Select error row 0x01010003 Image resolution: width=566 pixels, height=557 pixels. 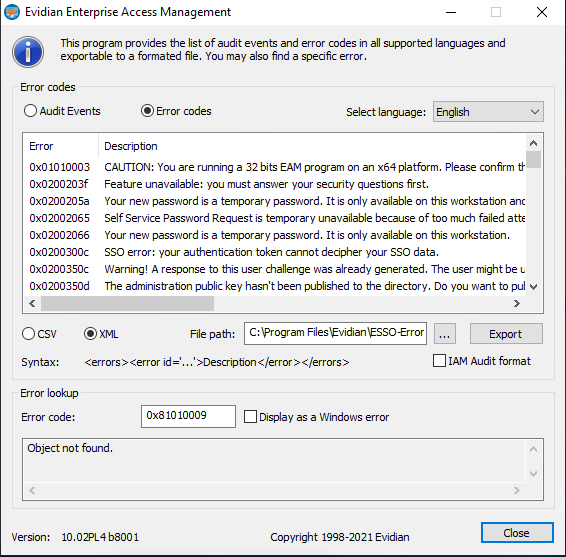[274, 167]
